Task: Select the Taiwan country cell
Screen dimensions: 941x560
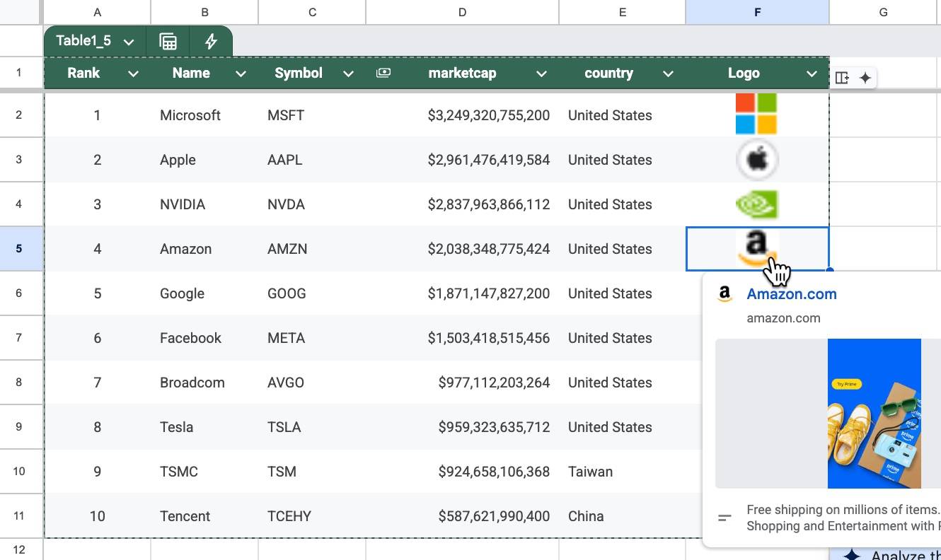Action: 622,472
